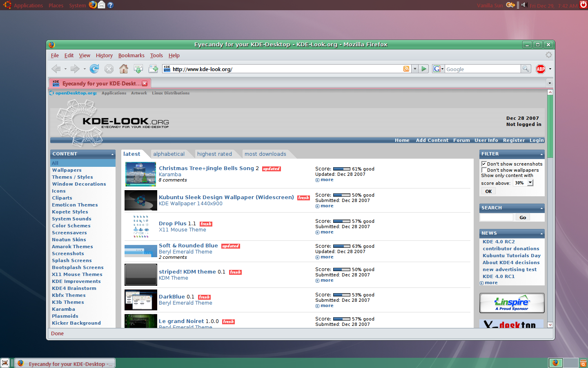Viewport: 588px width, 368px height.
Task: Go to the Home page icon
Action: point(124,69)
